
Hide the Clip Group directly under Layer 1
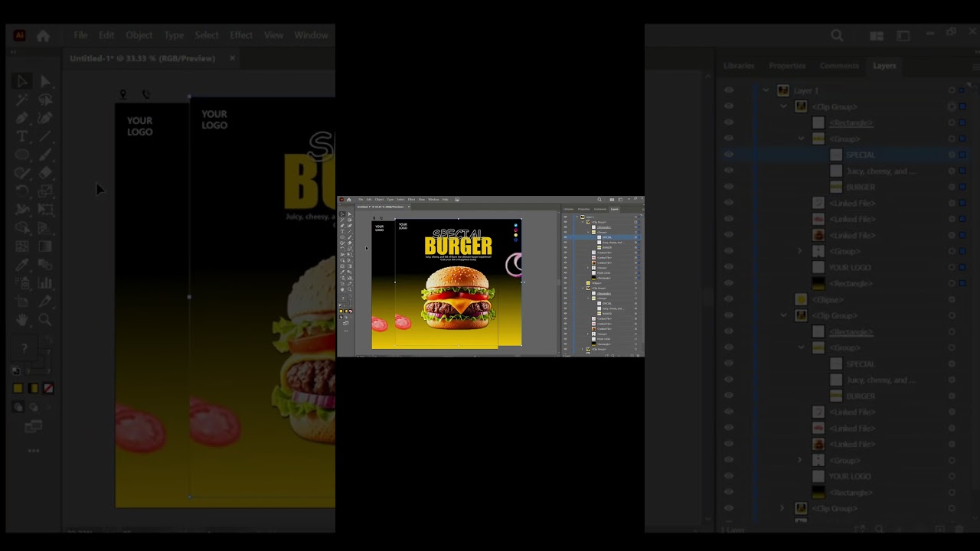(729, 106)
